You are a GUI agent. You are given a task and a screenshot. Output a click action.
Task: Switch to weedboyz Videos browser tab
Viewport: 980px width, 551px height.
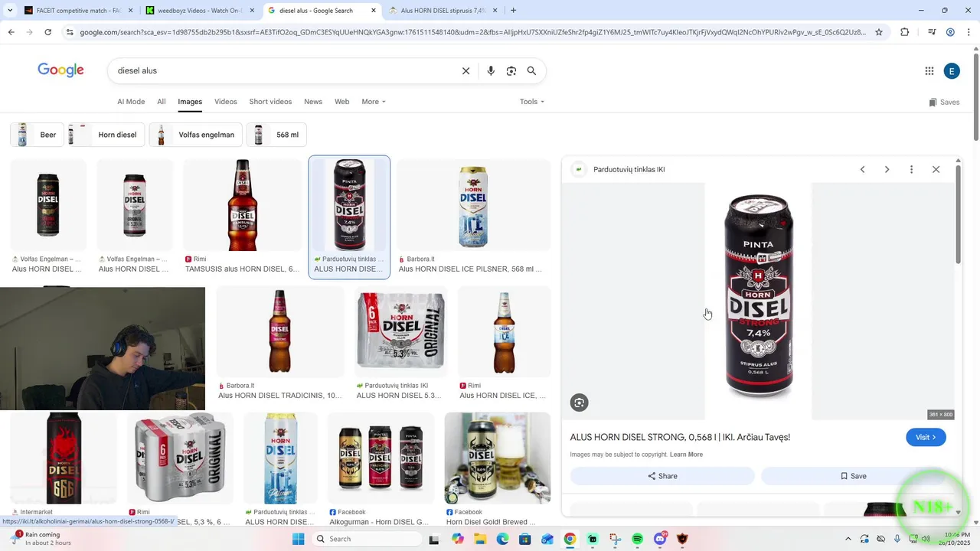tap(199, 11)
